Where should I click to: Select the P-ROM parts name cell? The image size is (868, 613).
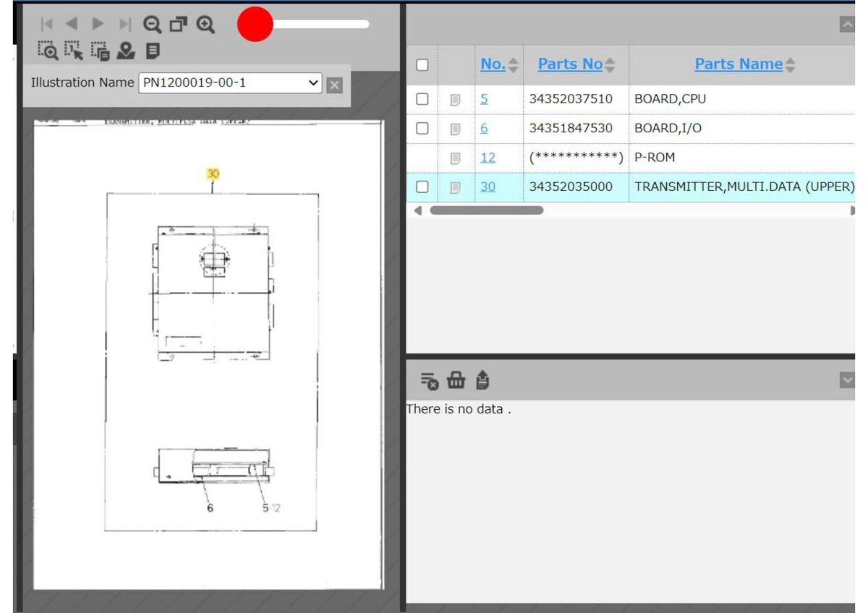741,158
